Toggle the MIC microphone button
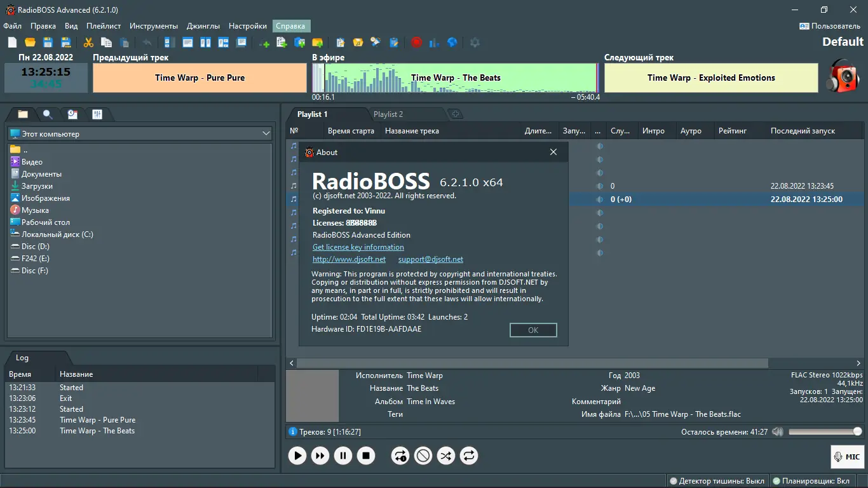 (x=847, y=456)
